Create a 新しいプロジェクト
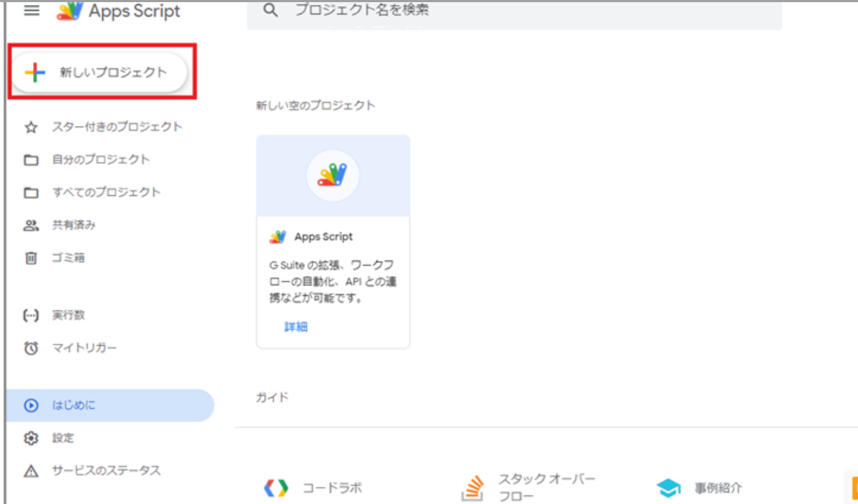The height and width of the screenshot is (504, 858). tap(99, 72)
